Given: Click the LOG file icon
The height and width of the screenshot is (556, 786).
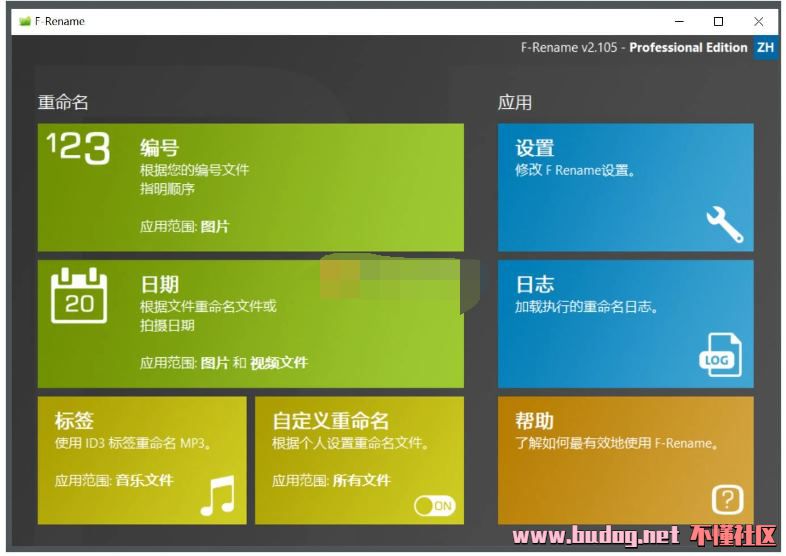Looking at the screenshot, I should click(x=720, y=354).
